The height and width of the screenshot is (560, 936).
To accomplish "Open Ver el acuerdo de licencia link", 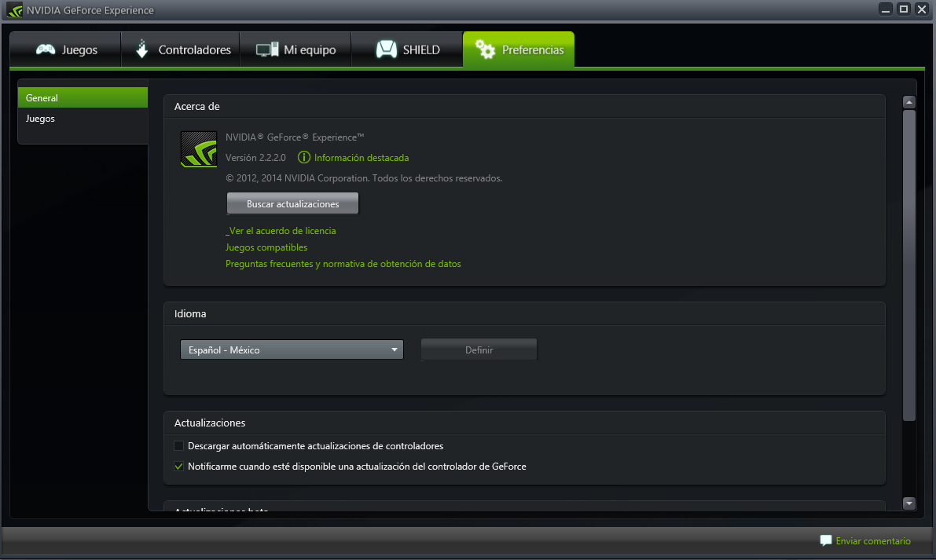I will pyautogui.click(x=281, y=231).
